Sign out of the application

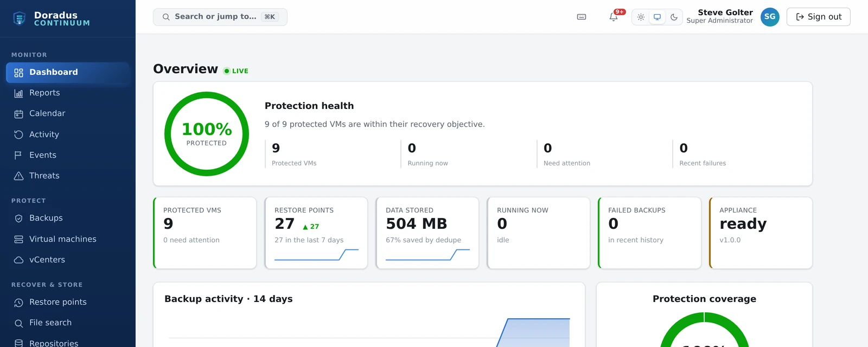click(x=819, y=17)
